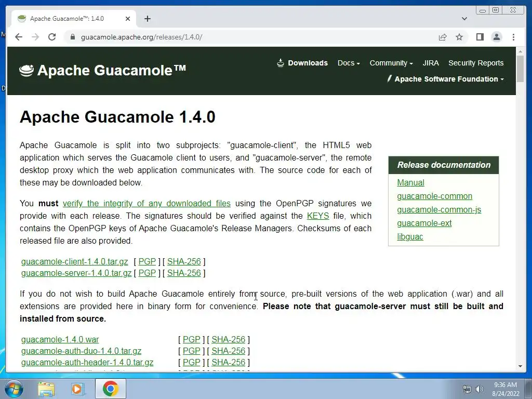Viewport: 532px width, 399px height.
Task: Expand the Community dropdown menu
Action: pyautogui.click(x=391, y=63)
